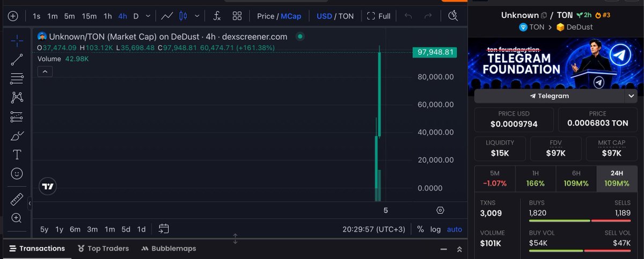This screenshot has width=644, height=259.
Task: Select the 6H price change tab
Action: click(576, 178)
